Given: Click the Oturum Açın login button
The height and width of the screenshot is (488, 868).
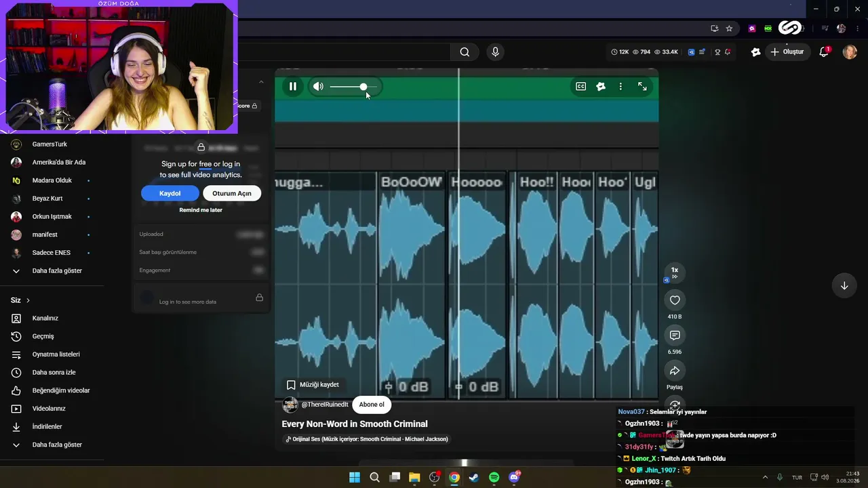Looking at the screenshot, I should coord(232,193).
